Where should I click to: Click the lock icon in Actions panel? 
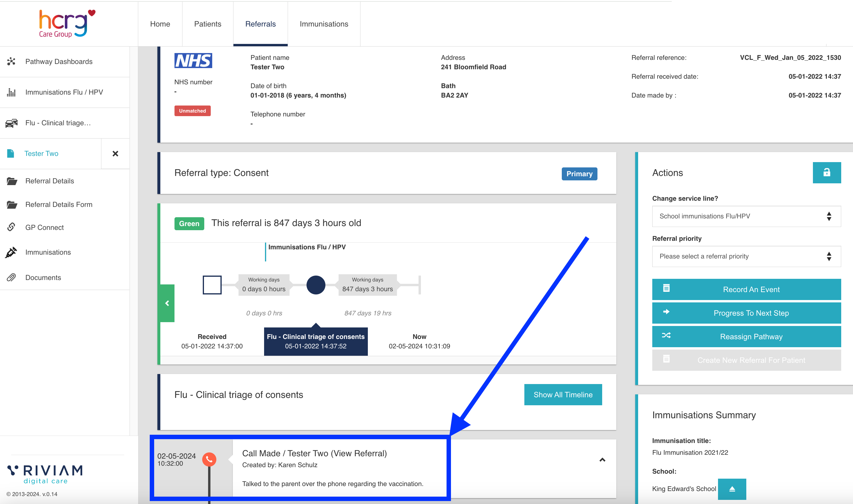[826, 172]
